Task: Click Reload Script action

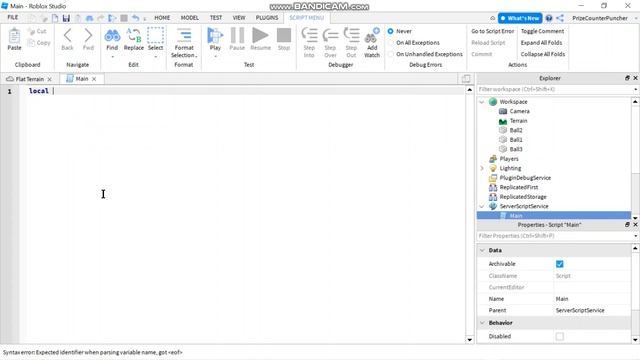Action: [x=488, y=42]
